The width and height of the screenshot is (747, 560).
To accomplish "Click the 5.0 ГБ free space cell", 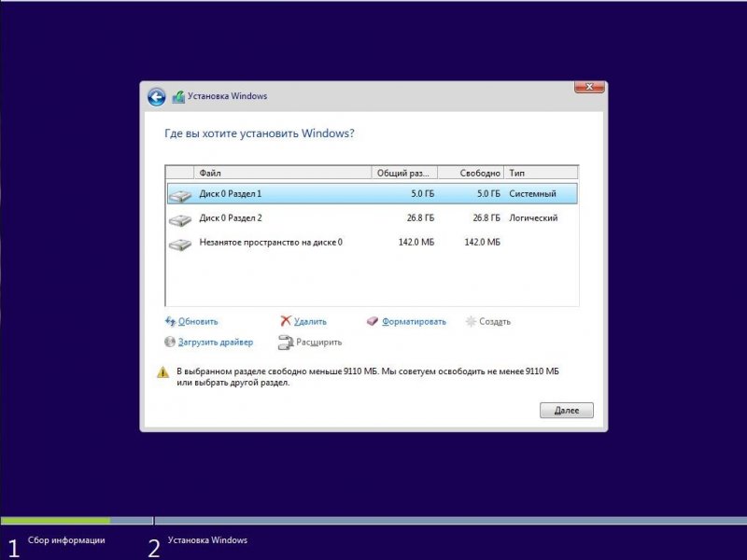I will 488,194.
